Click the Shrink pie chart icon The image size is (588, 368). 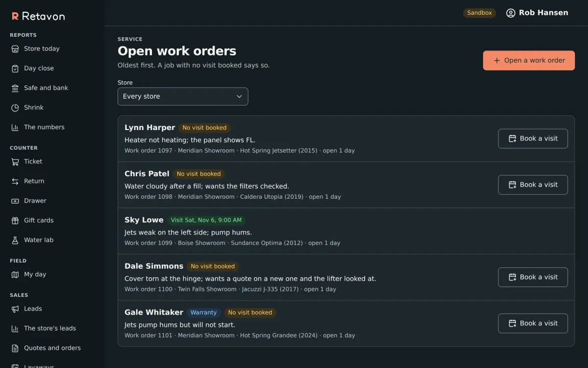coord(15,107)
